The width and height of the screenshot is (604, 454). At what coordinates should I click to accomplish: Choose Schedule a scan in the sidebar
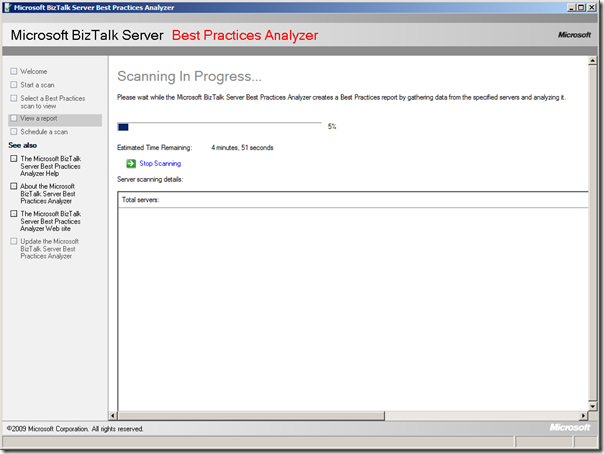(44, 132)
